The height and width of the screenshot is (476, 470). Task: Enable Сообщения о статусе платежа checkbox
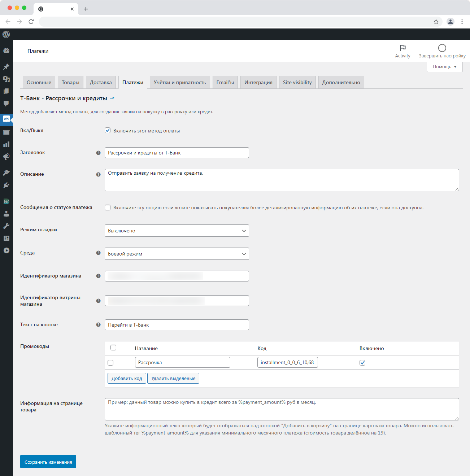(x=108, y=208)
